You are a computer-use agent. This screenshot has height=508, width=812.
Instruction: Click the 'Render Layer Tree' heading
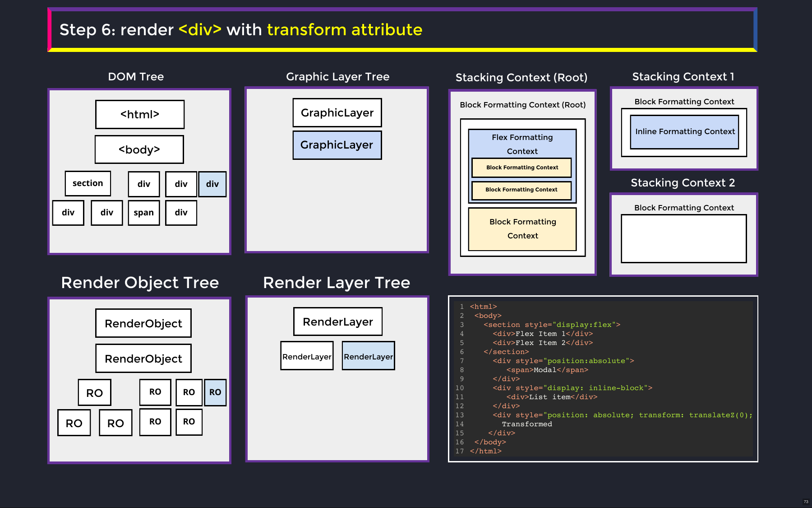click(x=337, y=283)
